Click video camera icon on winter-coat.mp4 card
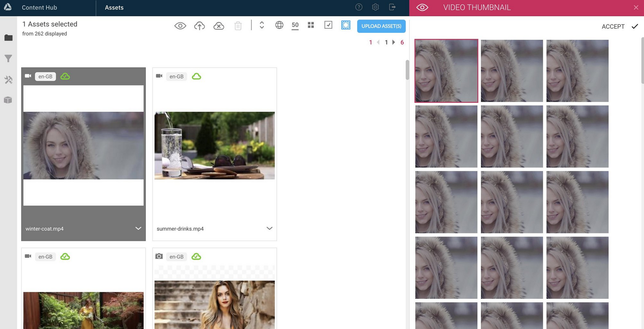This screenshot has width=644, height=329. [28, 76]
